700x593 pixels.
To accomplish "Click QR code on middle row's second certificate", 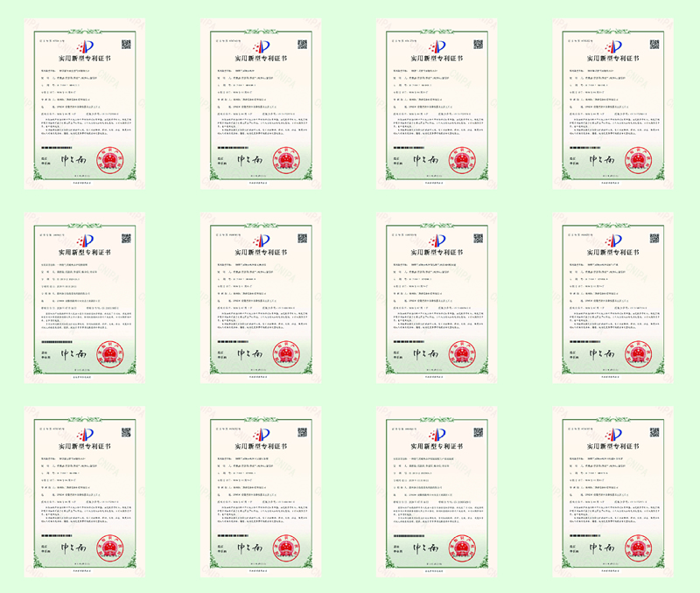I will (302, 238).
